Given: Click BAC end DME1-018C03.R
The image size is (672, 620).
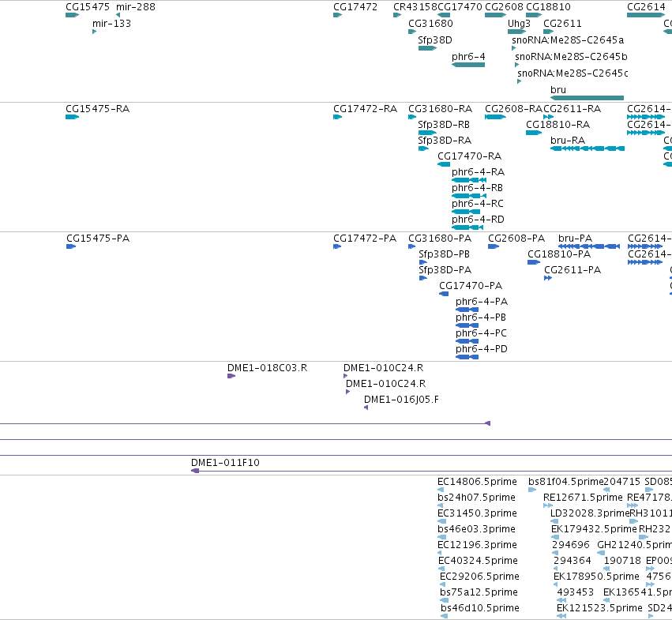Looking at the screenshot, I should click(231, 377).
